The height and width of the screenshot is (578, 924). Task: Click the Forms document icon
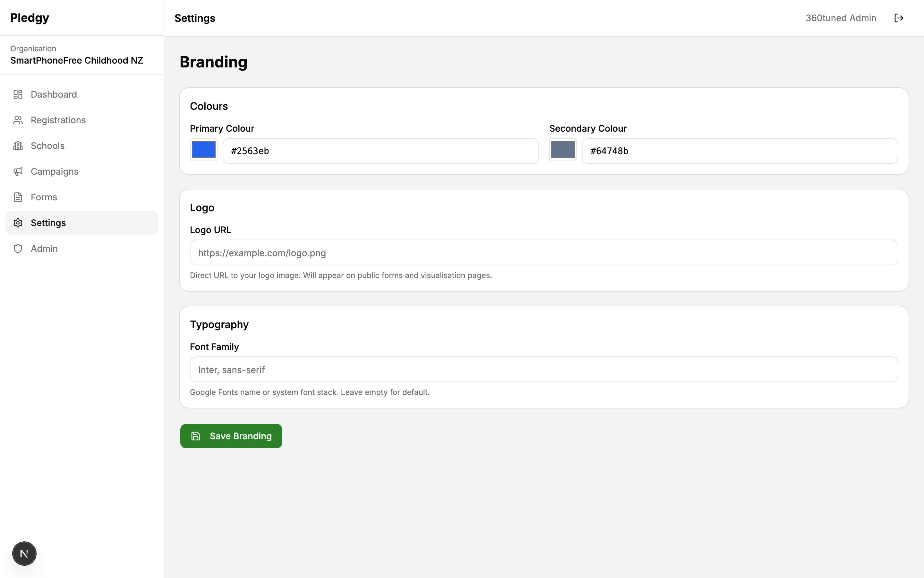(18, 197)
